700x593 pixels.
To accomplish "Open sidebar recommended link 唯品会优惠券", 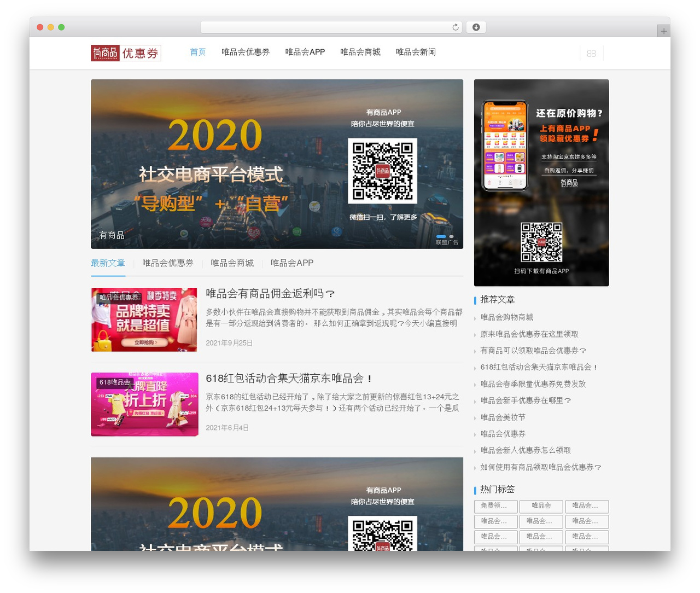I will [503, 434].
